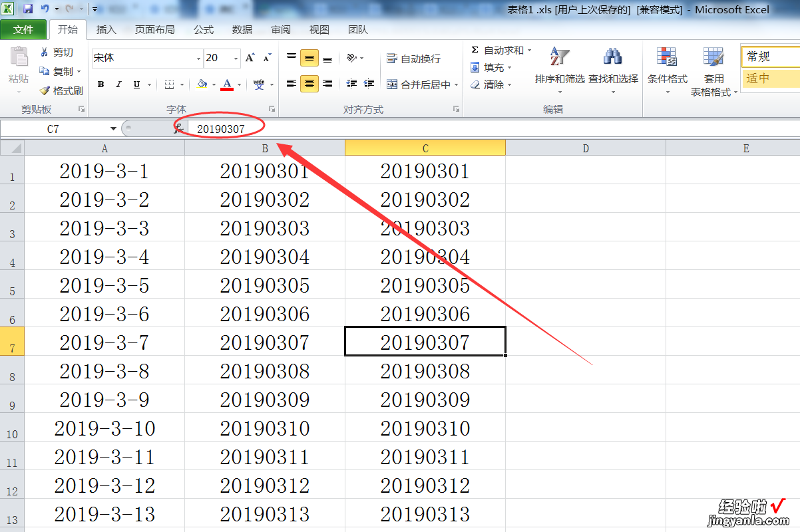Click the 剪切 (Cut) button

tap(57, 53)
